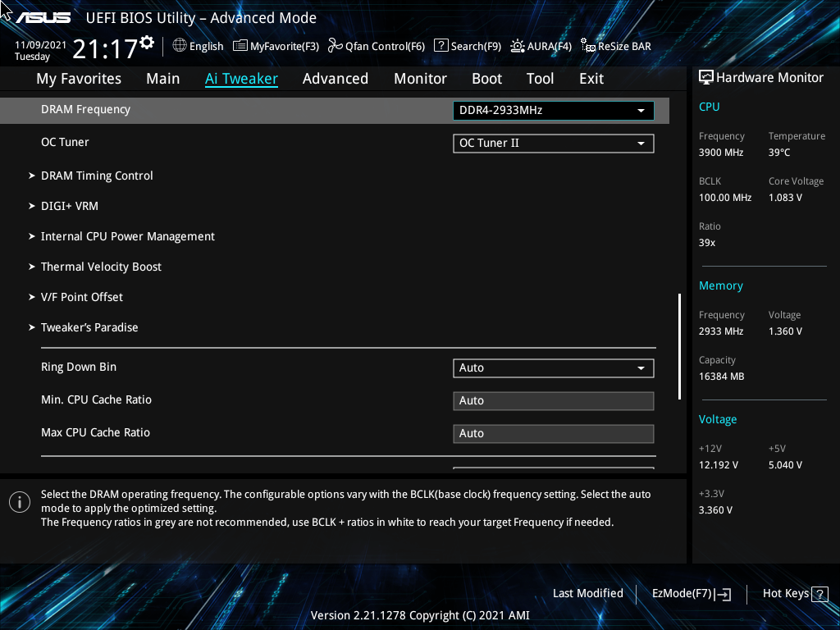
Task: Select the Ai Tweaker tab
Action: click(x=241, y=79)
